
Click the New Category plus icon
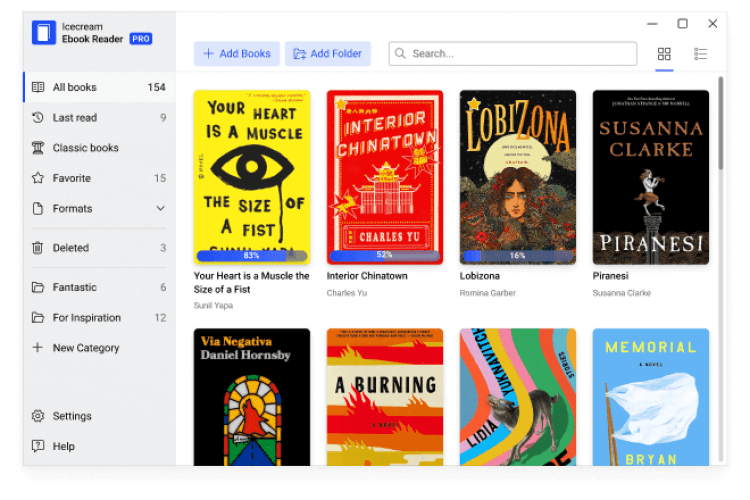38,347
